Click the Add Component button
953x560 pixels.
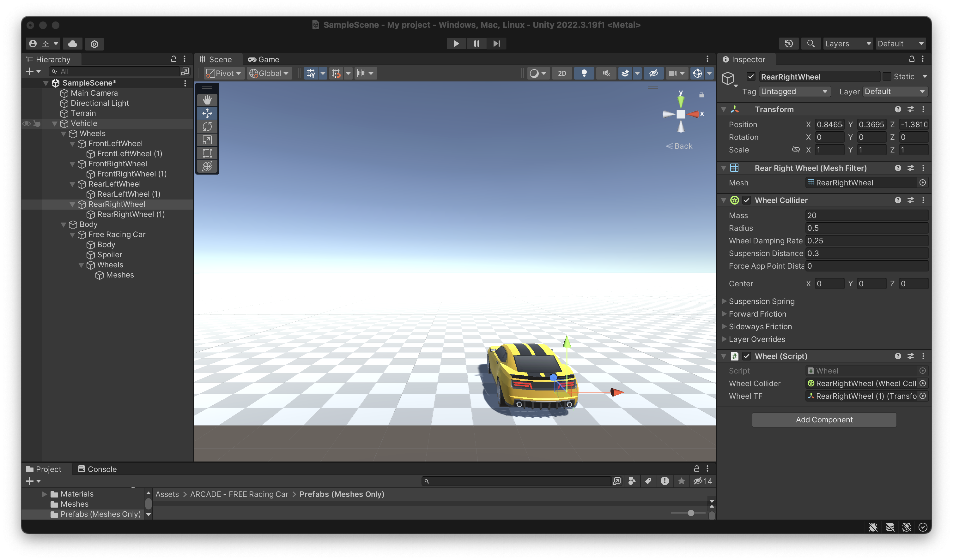[824, 420]
